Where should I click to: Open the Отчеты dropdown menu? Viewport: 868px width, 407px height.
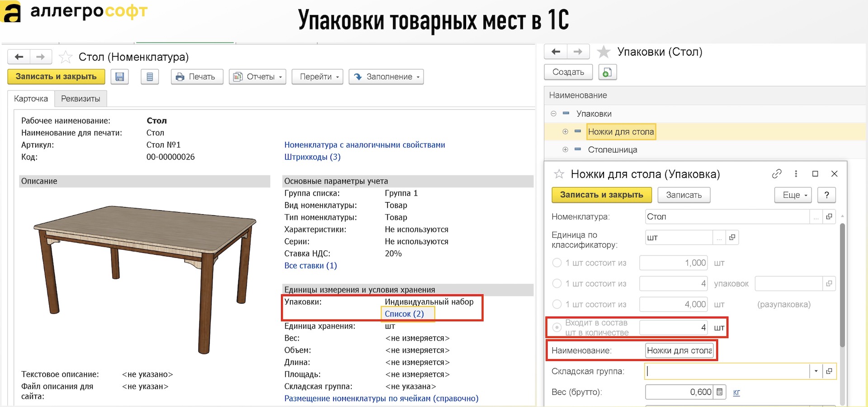pyautogui.click(x=258, y=77)
